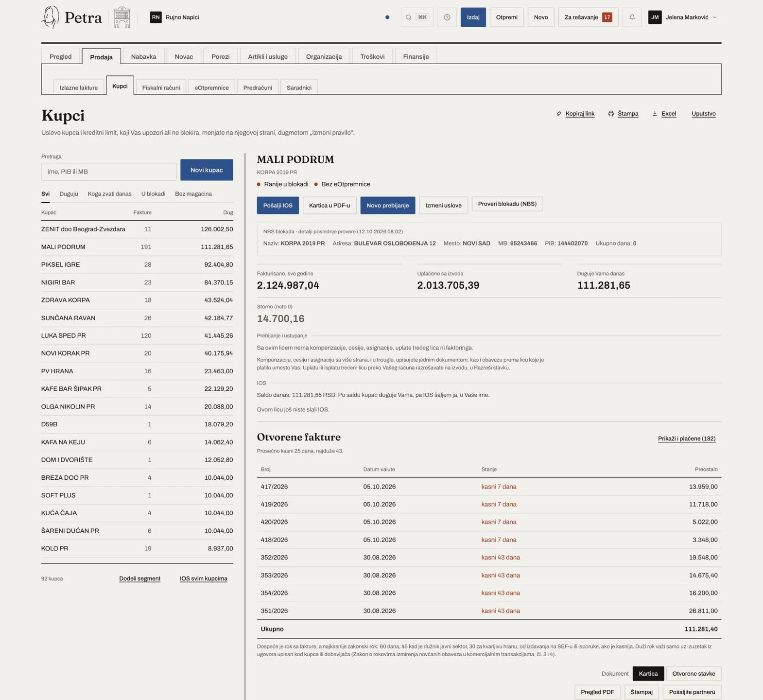Select the Otvorene stavke document option
Screen dimensions: 763x700
(x=694, y=674)
